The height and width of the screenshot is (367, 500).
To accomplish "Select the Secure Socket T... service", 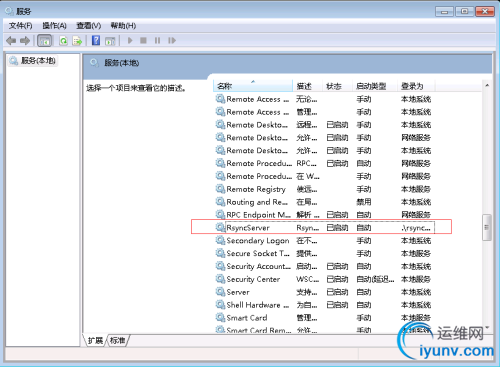I will [x=323, y=253].
